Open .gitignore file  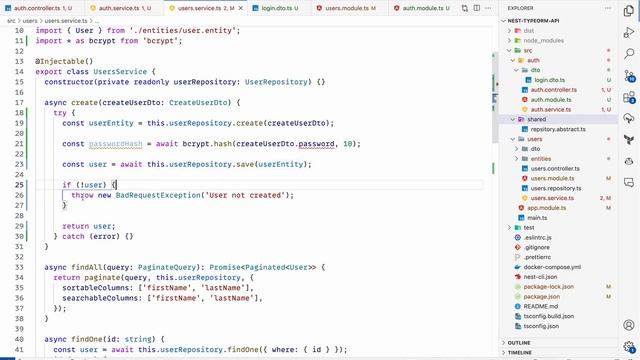point(536,247)
